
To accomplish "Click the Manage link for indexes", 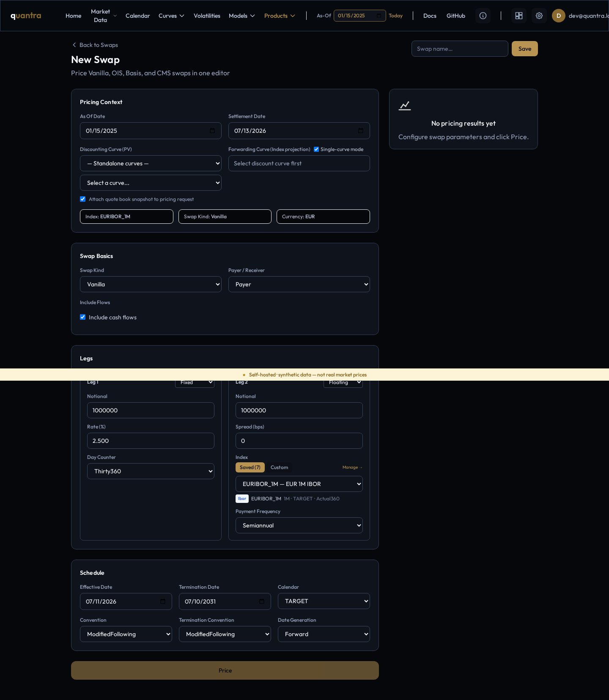I will pos(352,467).
